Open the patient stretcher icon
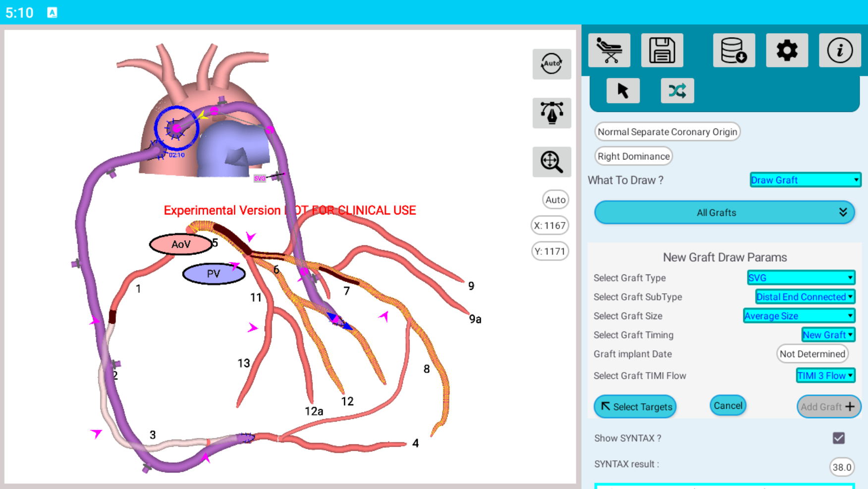The image size is (868, 489). tap(609, 51)
